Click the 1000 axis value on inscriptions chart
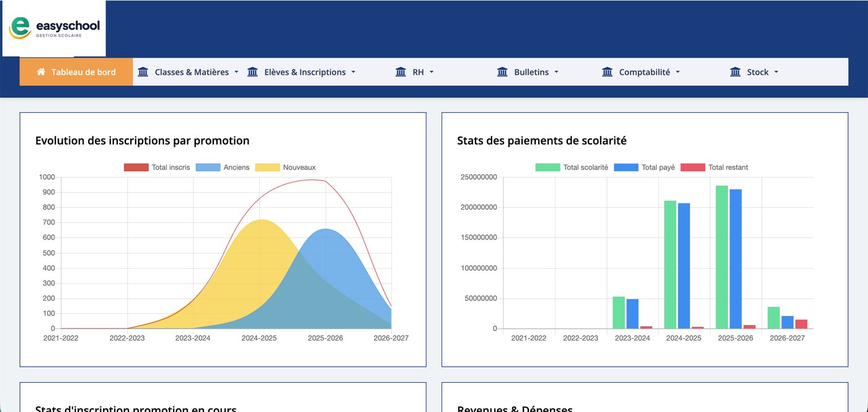The image size is (868, 412). (47, 177)
